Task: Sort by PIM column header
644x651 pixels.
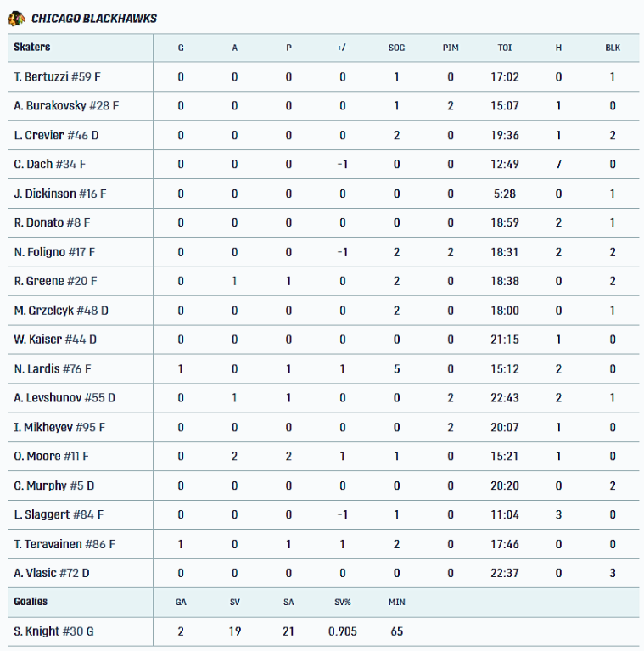Action: click(451, 48)
